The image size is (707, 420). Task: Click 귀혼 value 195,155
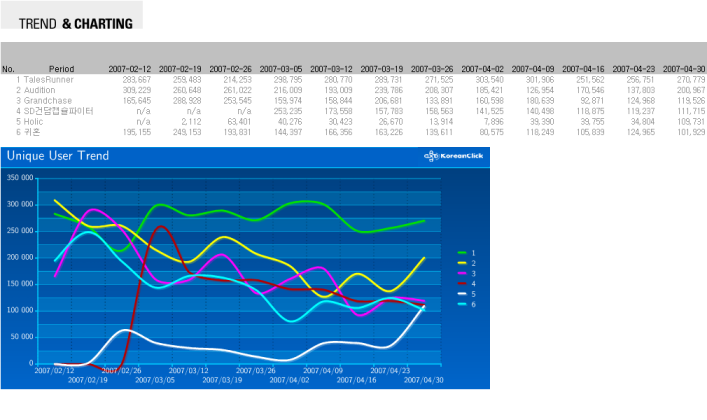[137, 132]
